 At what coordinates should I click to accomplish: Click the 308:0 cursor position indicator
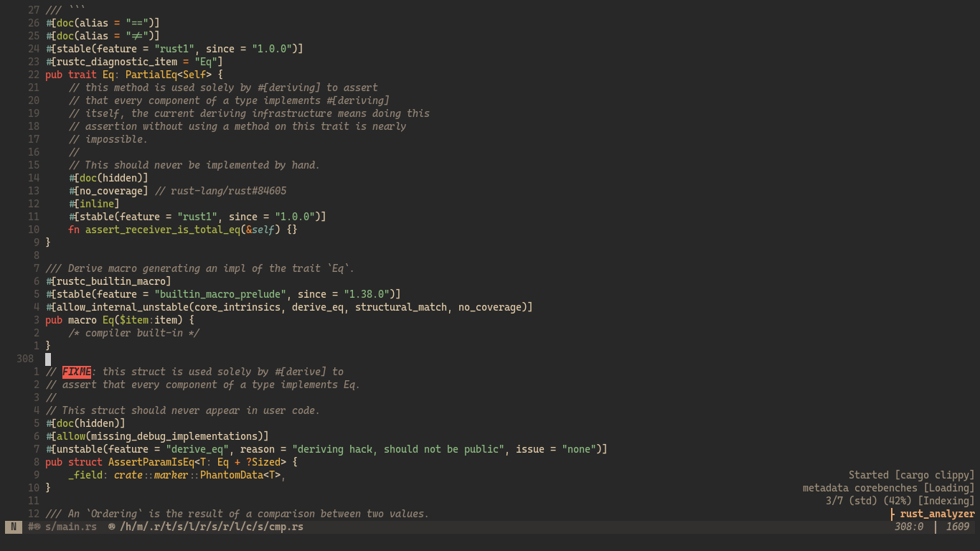pos(909,527)
